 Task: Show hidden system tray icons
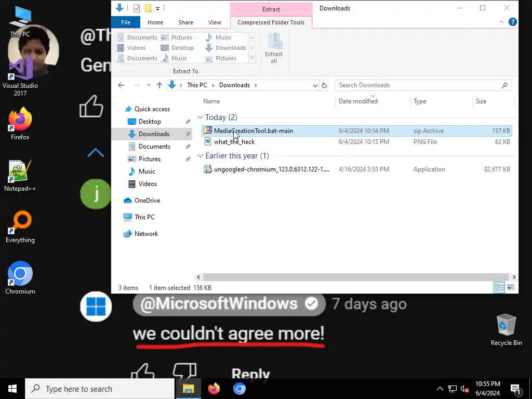pos(440,389)
